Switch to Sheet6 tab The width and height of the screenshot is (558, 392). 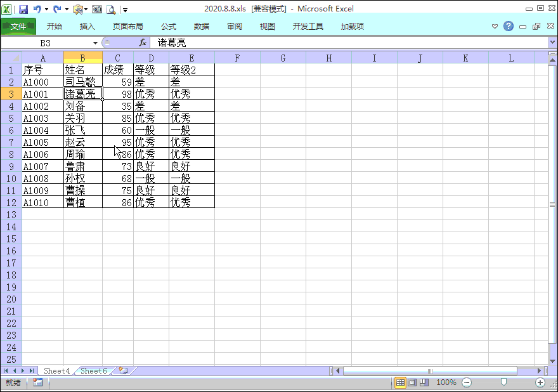94,370
